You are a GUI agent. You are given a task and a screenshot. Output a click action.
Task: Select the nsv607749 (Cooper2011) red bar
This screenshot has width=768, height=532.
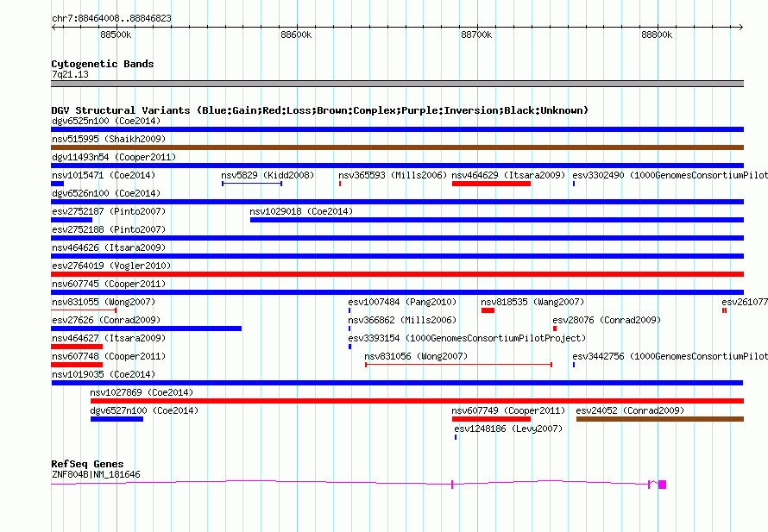coord(491,419)
